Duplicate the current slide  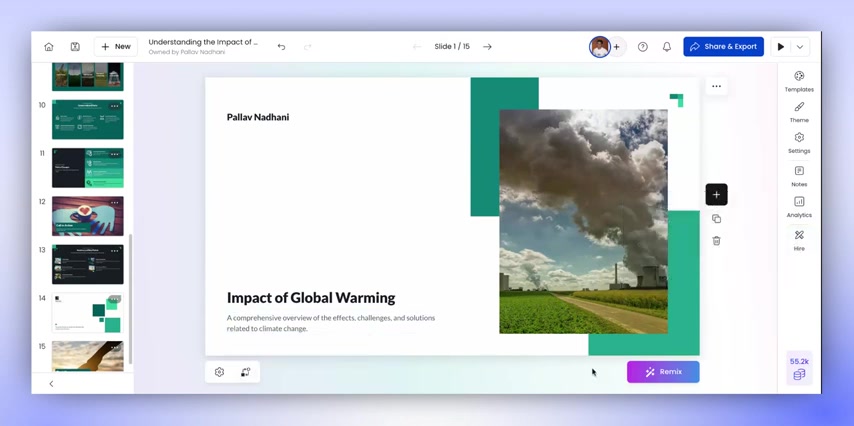(x=716, y=218)
